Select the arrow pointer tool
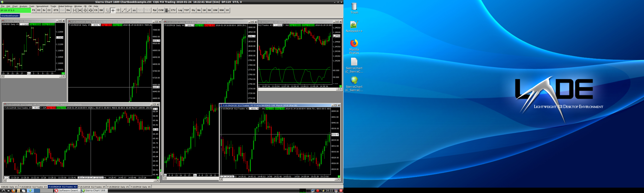Image resolution: width=644 pixels, height=193 pixels. [x=108, y=10]
